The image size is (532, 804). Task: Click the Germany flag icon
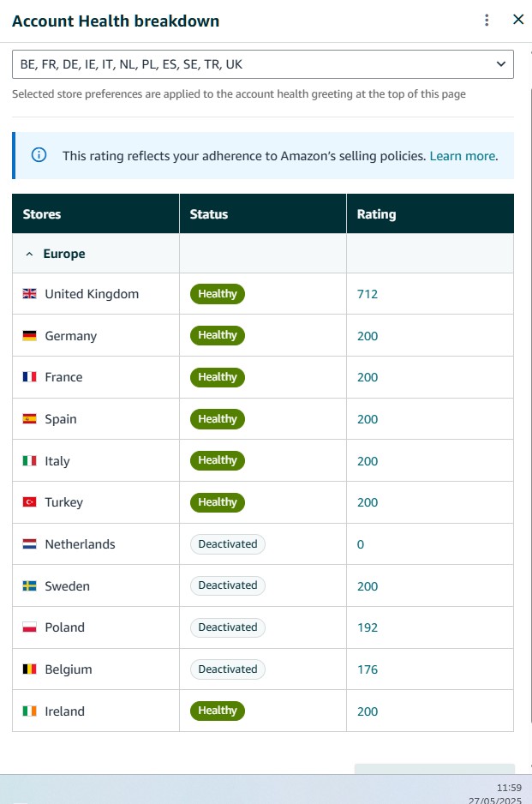(x=30, y=336)
